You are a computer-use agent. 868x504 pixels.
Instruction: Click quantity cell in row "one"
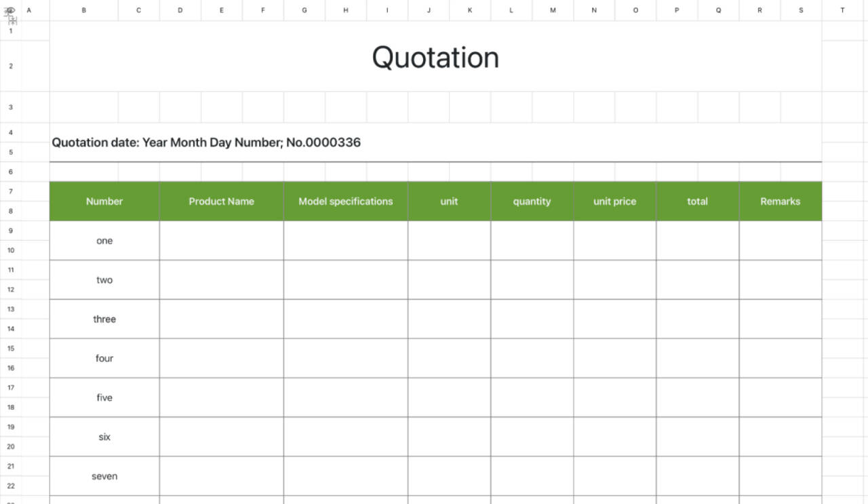[532, 241]
